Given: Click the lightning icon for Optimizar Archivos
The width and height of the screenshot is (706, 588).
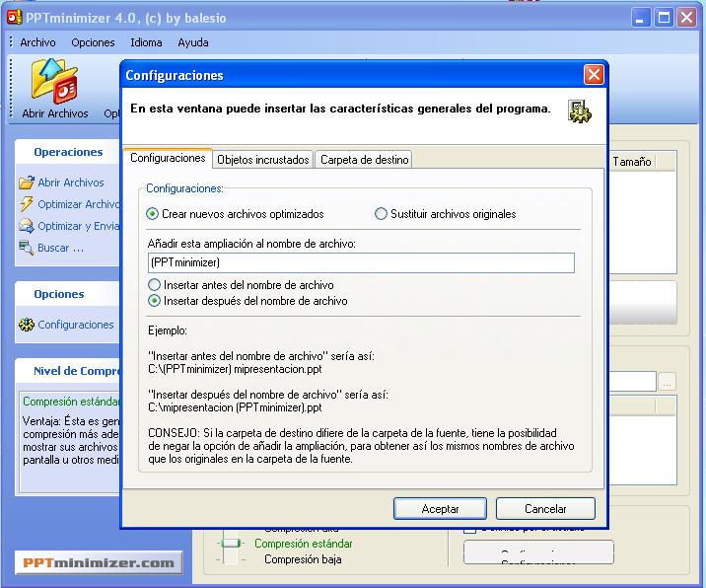Looking at the screenshot, I should coord(27,204).
